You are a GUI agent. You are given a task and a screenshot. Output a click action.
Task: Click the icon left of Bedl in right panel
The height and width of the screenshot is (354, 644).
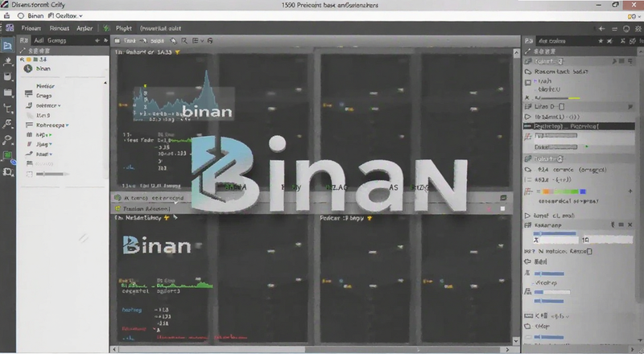pyautogui.click(x=528, y=261)
